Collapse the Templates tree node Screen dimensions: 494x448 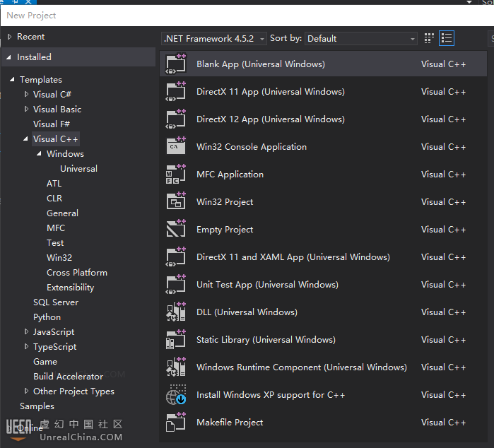12,79
